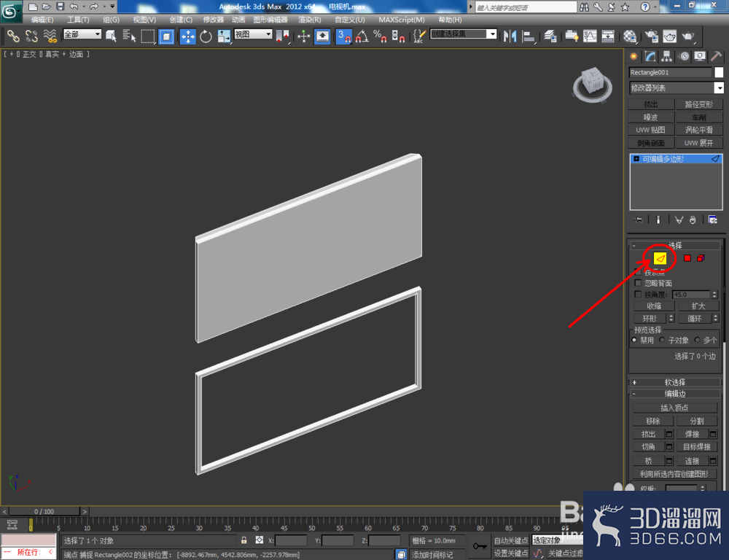Image resolution: width=729 pixels, height=560 pixels.
Task: Click the 扩大 selection button
Action: pos(698,306)
